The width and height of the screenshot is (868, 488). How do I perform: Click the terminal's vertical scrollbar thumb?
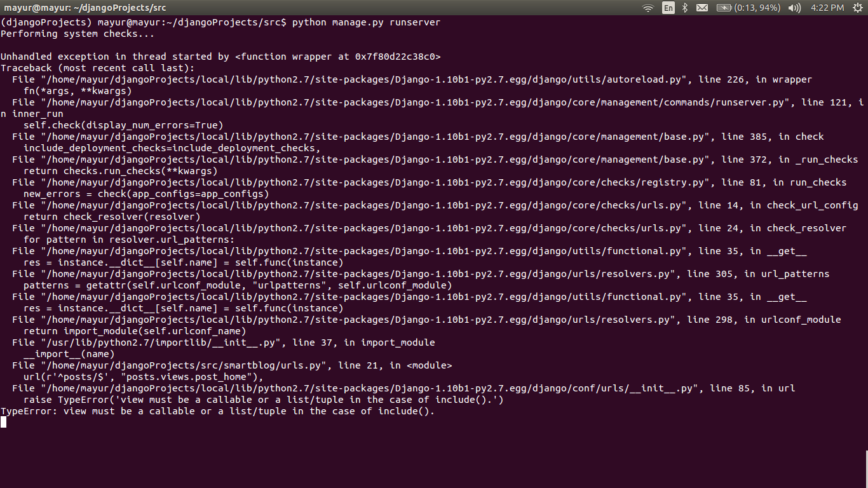[866, 469]
